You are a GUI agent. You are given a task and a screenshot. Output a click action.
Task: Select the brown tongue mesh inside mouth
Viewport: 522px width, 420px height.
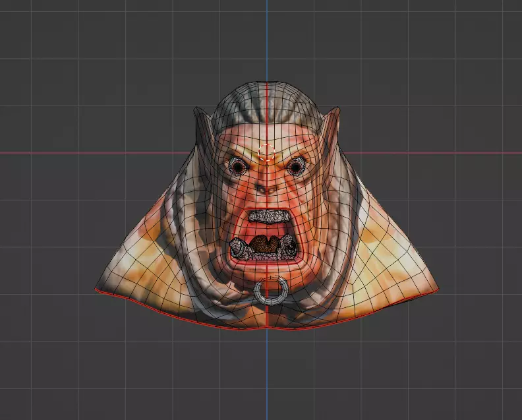click(x=264, y=244)
